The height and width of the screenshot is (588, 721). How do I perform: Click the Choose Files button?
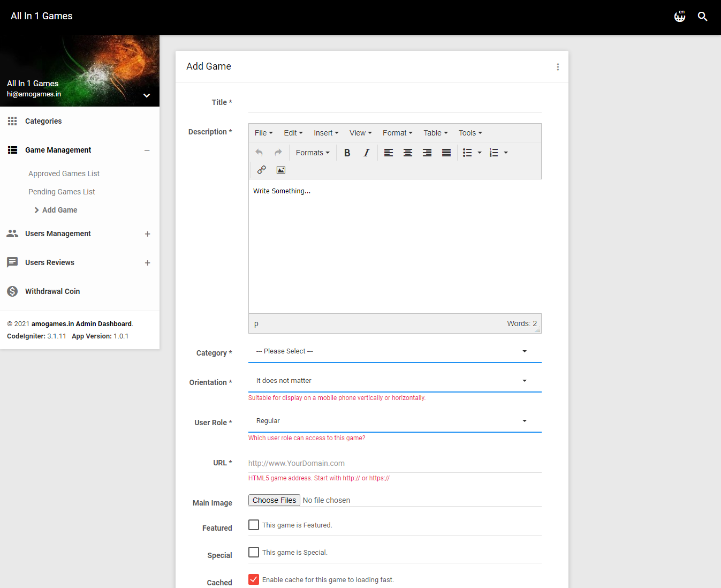(274, 500)
